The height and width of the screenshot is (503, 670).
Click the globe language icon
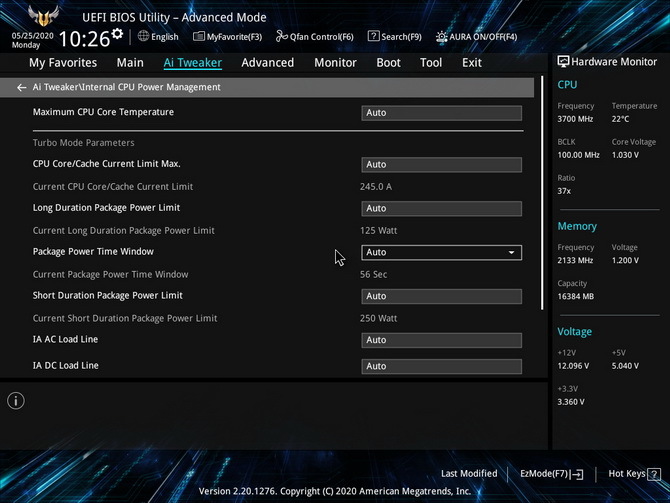(144, 36)
